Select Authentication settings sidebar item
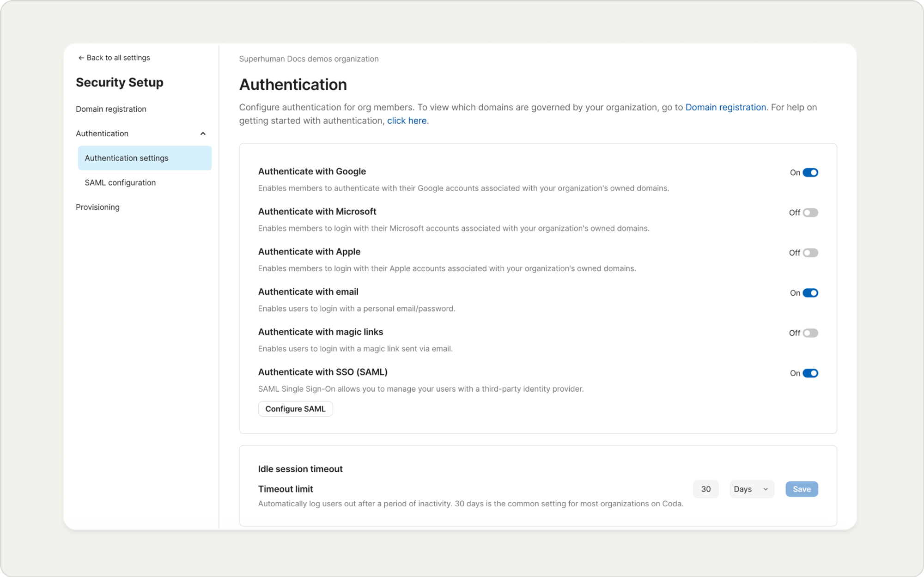Image resolution: width=924 pixels, height=577 pixels. 145,158
